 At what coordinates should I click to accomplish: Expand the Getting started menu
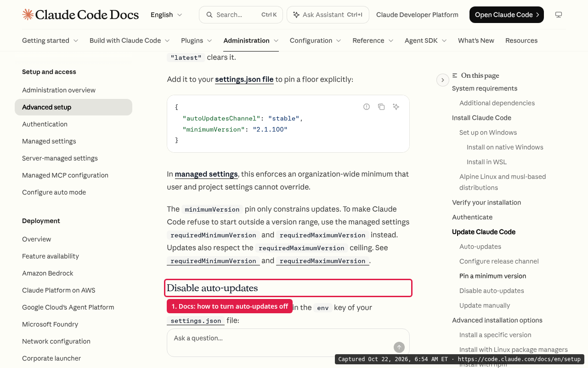(x=50, y=40)
